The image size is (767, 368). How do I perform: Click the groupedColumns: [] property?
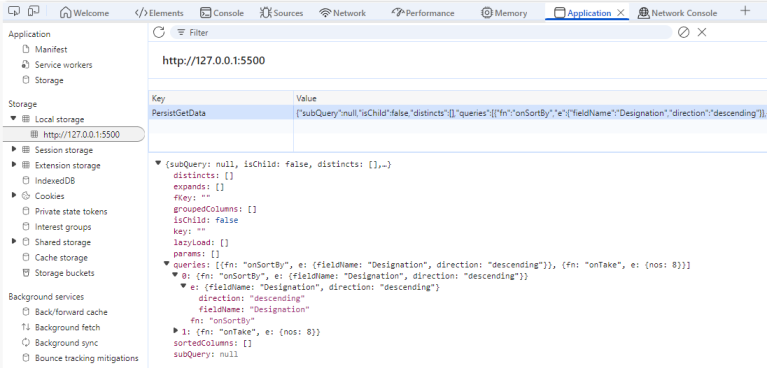(x=215, y=209)
